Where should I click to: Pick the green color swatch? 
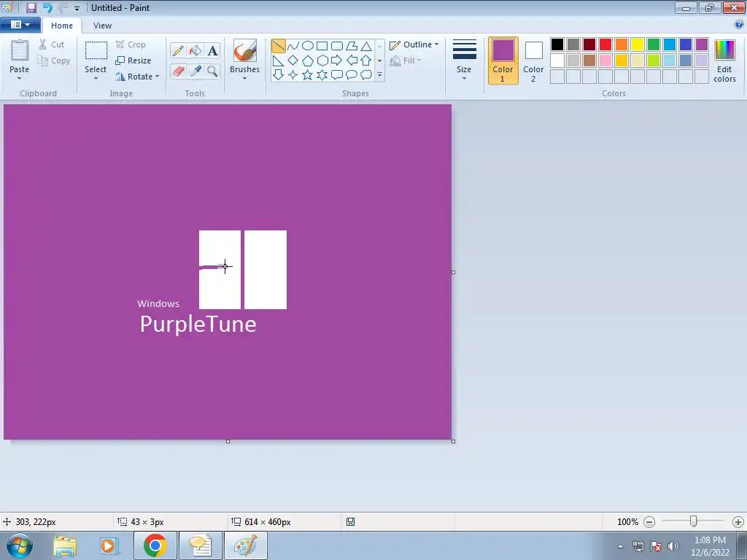pyautogui.click(x=654, y=44)
